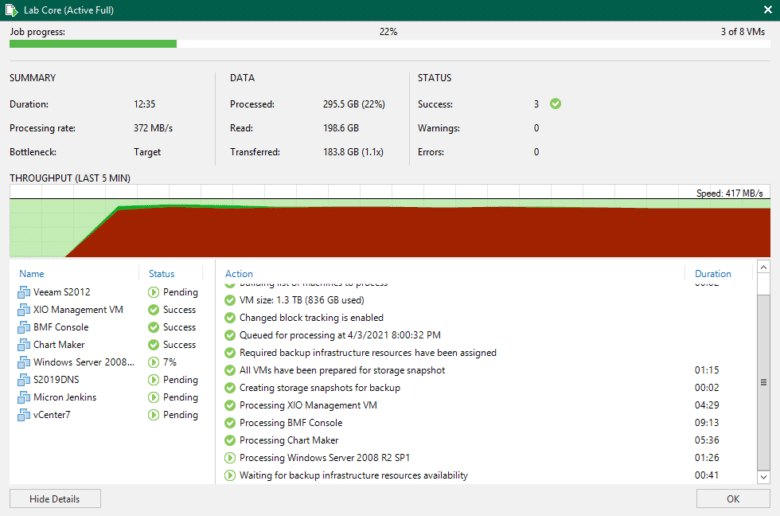Click the VM icon for S2019DNS

click(x=24, y=380)
